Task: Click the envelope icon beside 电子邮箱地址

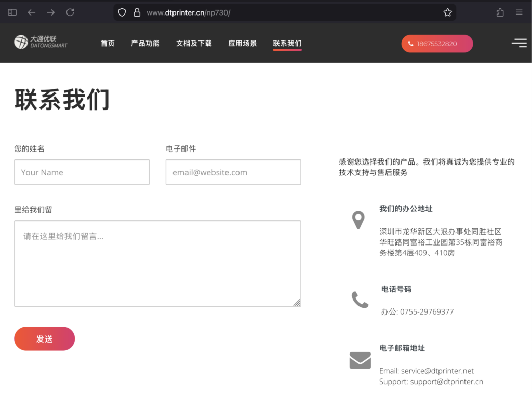Action: coord(360,360)
